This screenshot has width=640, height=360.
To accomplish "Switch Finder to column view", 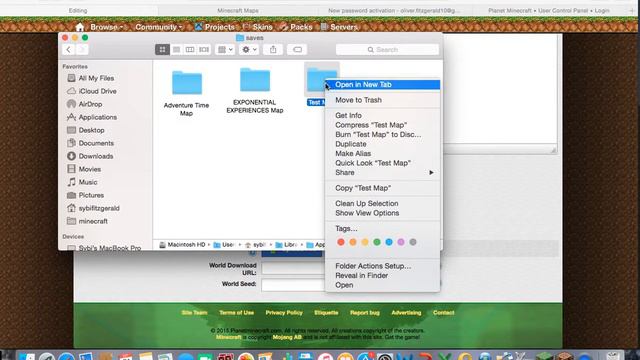I will 190,49.
